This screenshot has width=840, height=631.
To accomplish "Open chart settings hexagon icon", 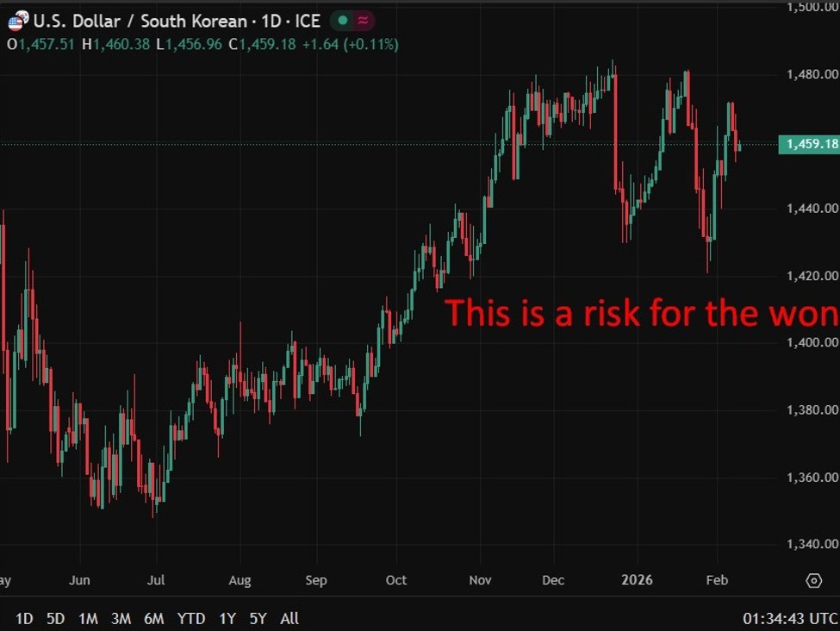I will point(813,580).
